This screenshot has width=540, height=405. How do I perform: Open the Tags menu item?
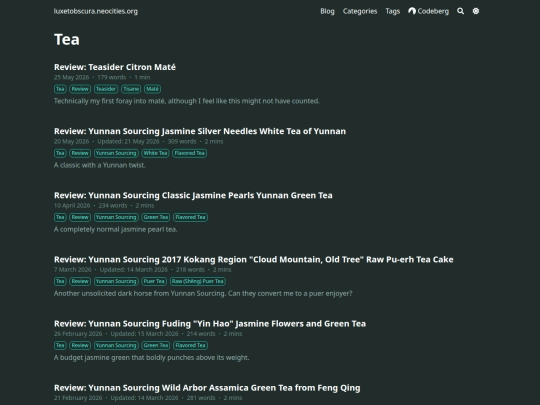click(x=393, y=11)
